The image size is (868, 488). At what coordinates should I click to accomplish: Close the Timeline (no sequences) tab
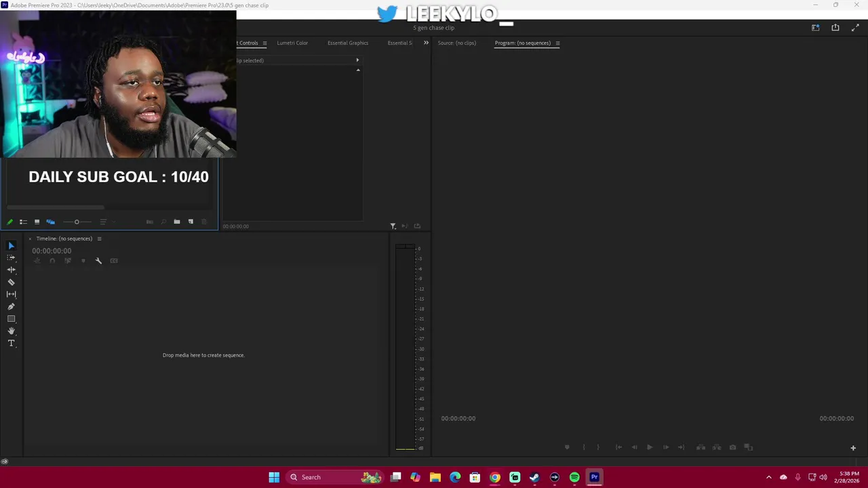(x=30, y=239)
